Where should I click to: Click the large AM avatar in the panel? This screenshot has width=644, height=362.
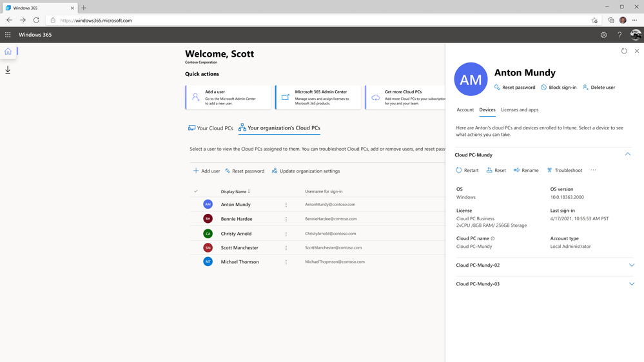471,79
